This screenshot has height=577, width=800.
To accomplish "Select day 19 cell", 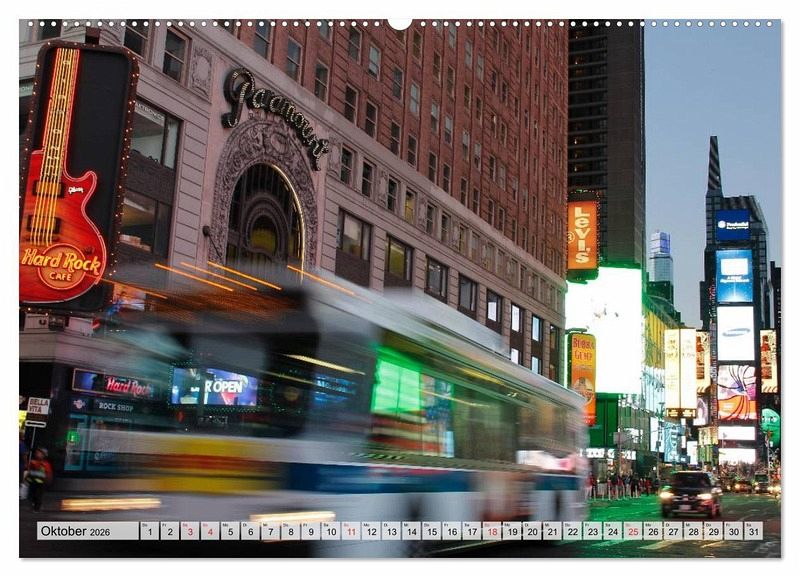I will coord(512,531).
